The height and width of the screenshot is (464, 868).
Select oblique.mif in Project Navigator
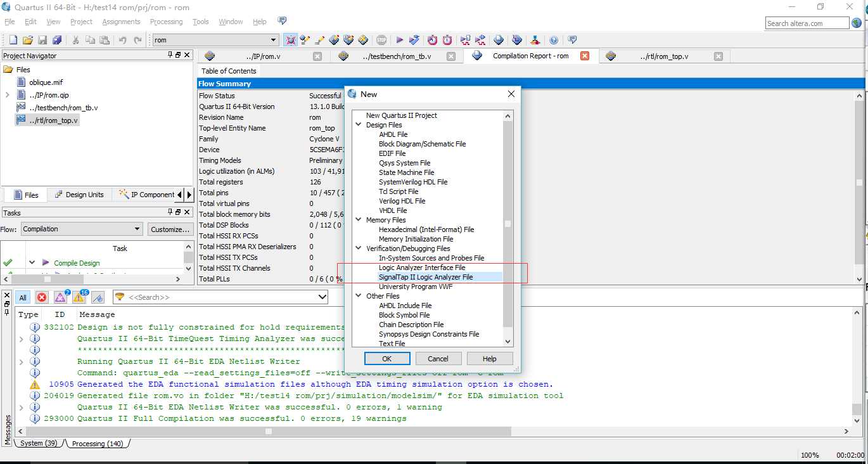(x=46, y=82)
